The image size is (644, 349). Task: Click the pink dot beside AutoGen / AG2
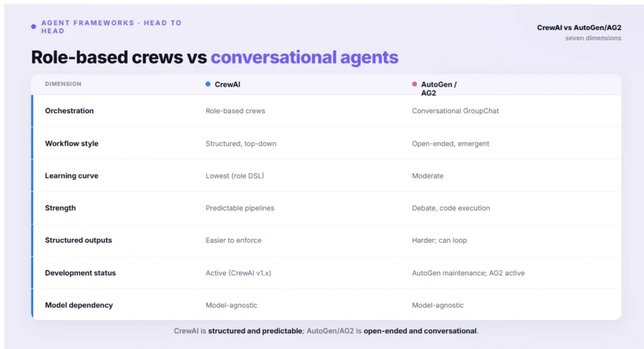[414, 84]
